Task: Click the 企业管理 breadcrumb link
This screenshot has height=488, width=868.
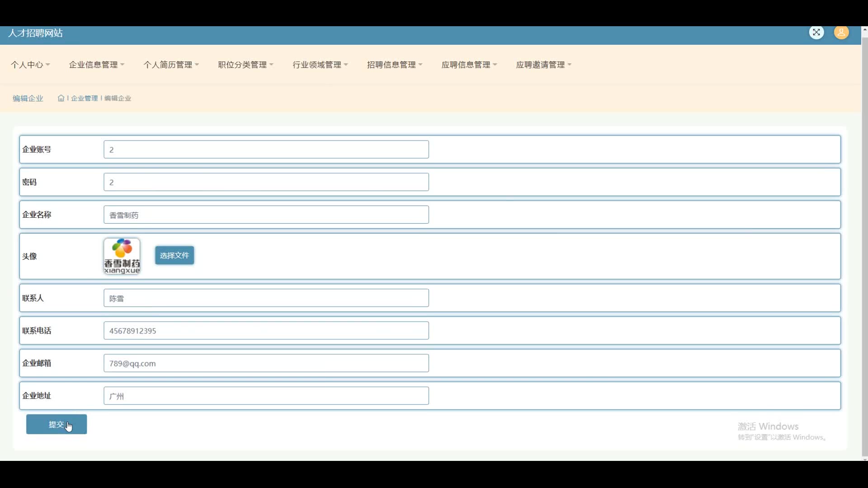Action: coord(84,98)
